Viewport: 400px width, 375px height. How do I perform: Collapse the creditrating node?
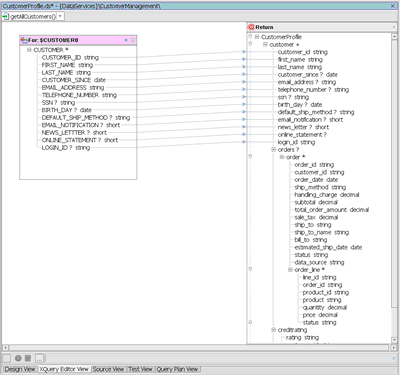[x=273, y=330]
